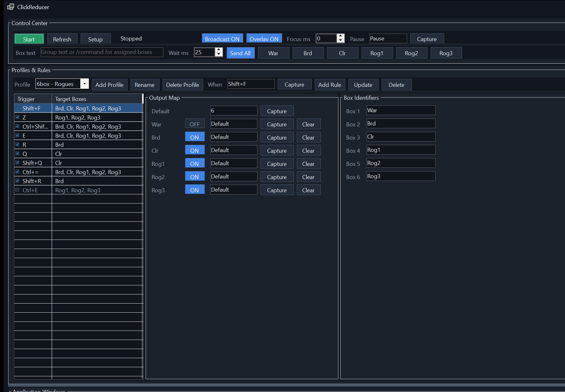
Task: Toggle the Broadcast ON button
Action: pyautogui.click(x=222, y=39)
